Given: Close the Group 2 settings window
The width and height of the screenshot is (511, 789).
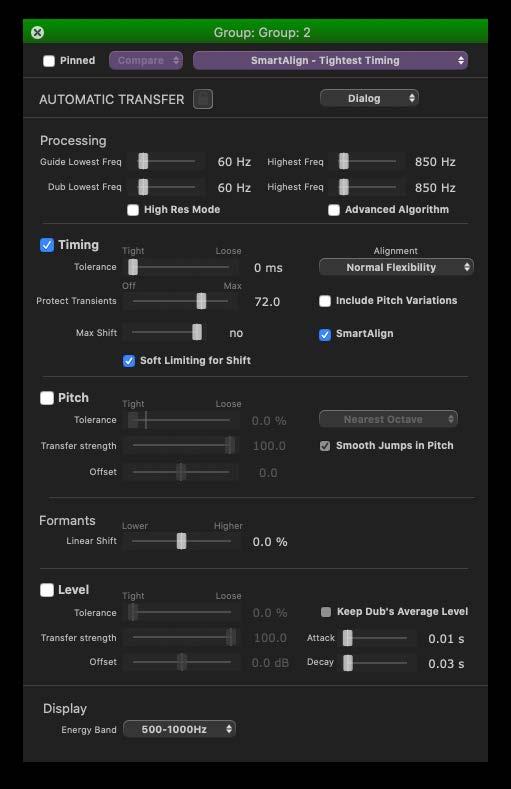Looking at the screenshot, I should pyautogui.click(x=37, y=33).
